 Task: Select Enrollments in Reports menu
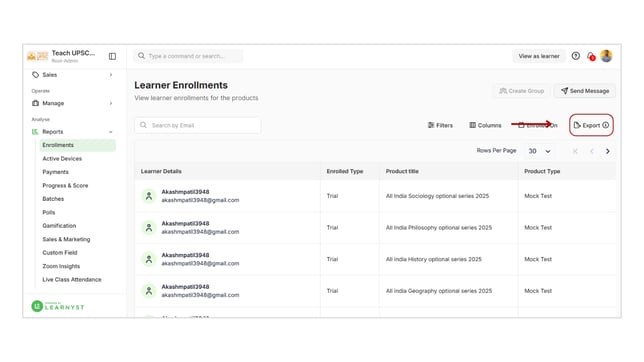(77, 145)
